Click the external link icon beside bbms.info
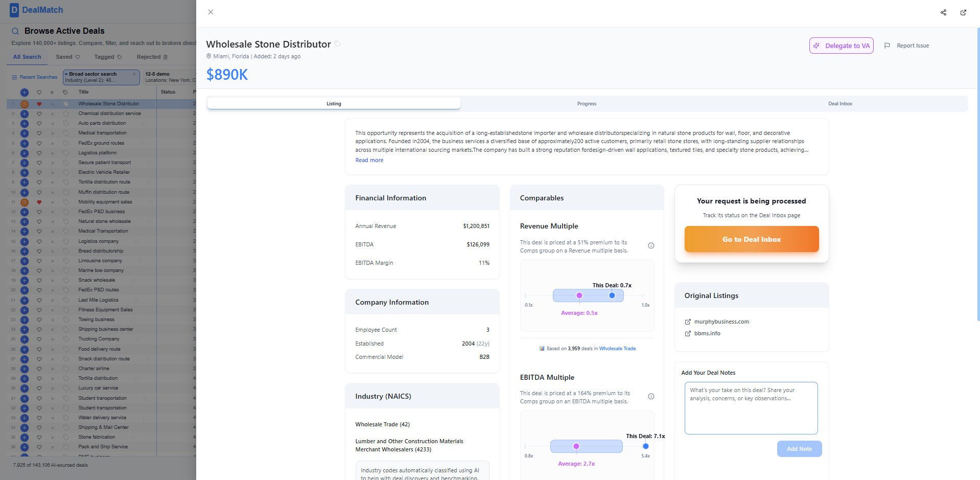This screenshot has height=480, width=980. (x=688, y=333)
